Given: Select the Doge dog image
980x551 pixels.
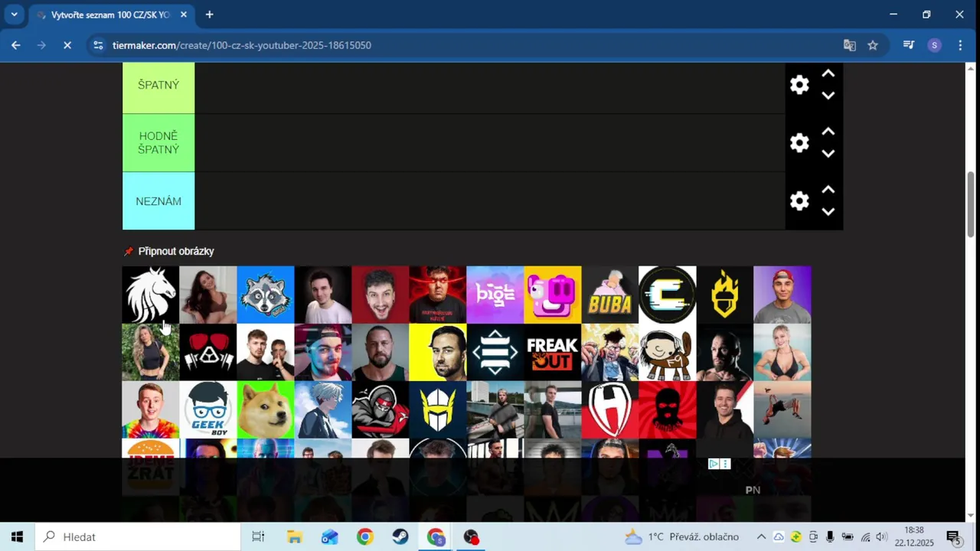Looking at the screenshot, I should [x=266, y=409].
